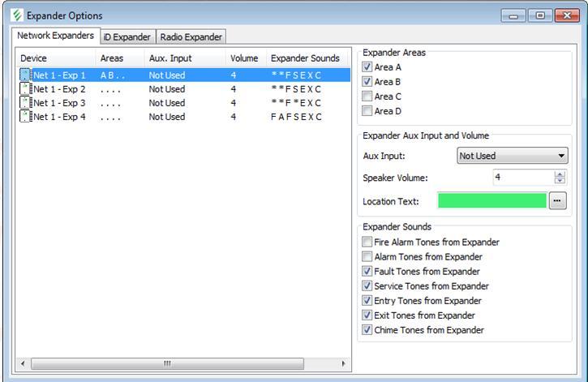Switch to the iD Expander tab
The width and height of the screenshot is (588, 382).
(127, 36)
